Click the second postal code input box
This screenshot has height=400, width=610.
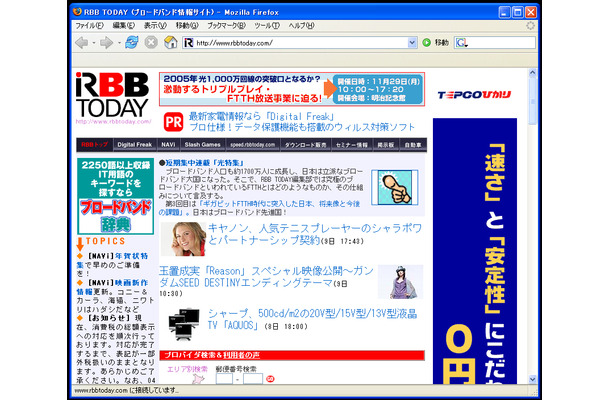point(252,378)
